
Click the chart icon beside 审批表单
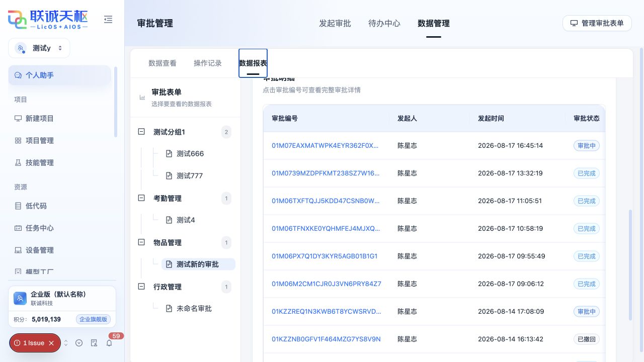coord(142,98)
